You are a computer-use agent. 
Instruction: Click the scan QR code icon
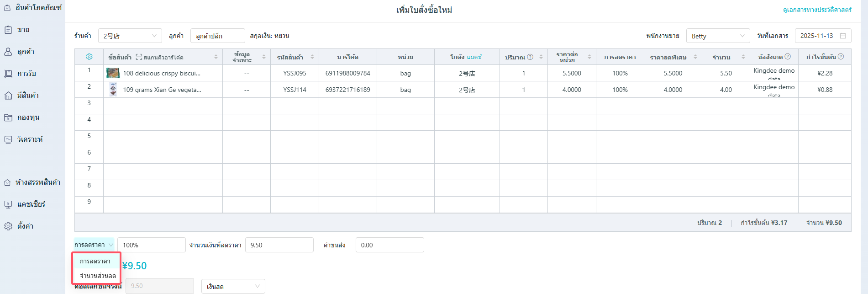[x=139, y=57]
